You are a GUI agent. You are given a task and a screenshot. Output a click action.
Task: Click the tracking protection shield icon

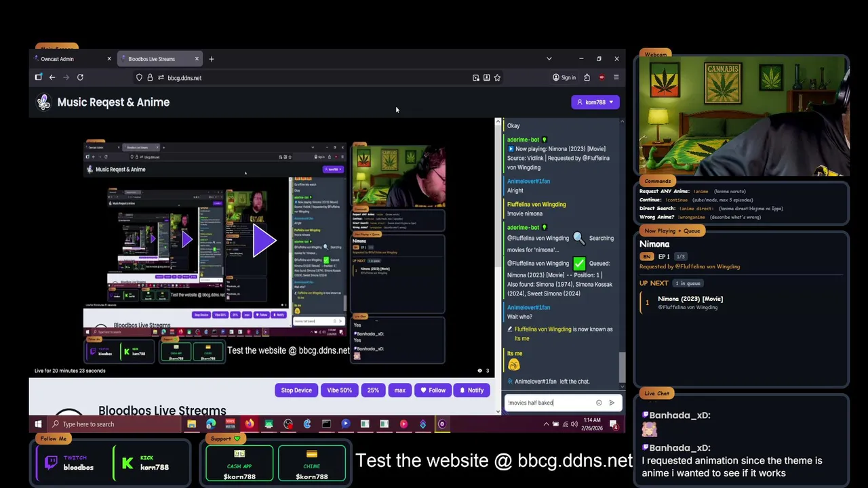click(139, 78)
